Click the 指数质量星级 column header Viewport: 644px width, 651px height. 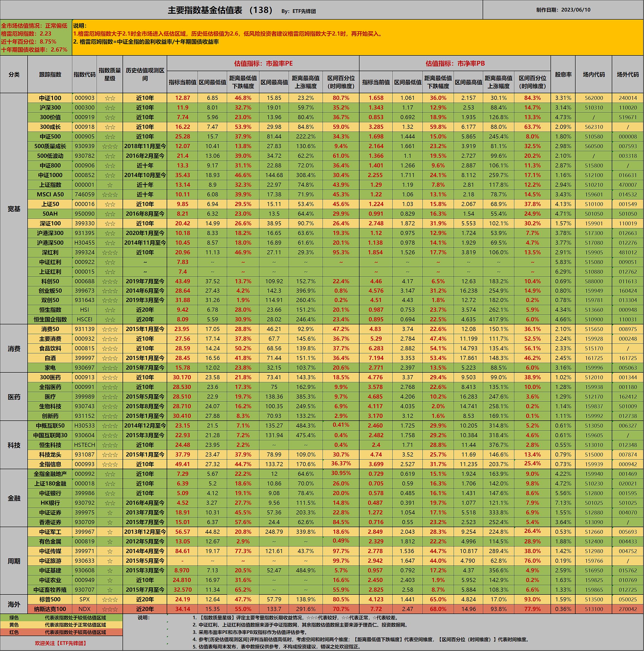tap(110, 74)
